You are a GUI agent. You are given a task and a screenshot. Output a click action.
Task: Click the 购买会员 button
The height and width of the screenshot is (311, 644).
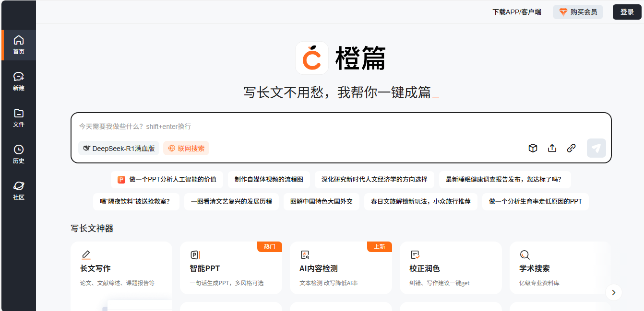click(578, 12)
